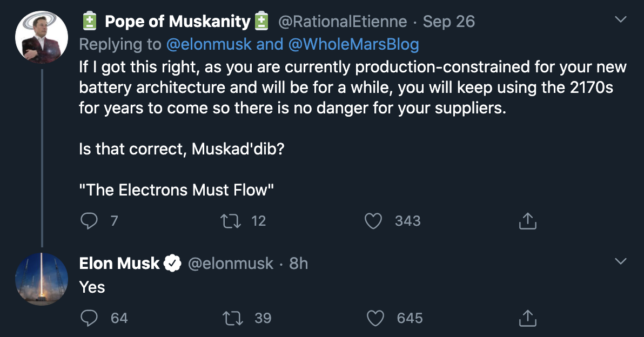Image resolution: width=644 pixels, height=337 pixels.
Task: Open the Pope of Muskanity display name
Action: 177,22
